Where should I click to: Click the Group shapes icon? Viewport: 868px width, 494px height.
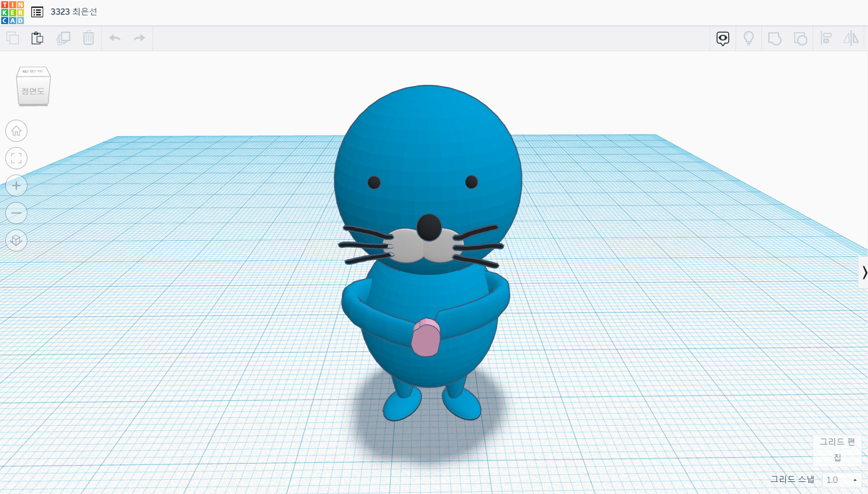tap(775, 38)
